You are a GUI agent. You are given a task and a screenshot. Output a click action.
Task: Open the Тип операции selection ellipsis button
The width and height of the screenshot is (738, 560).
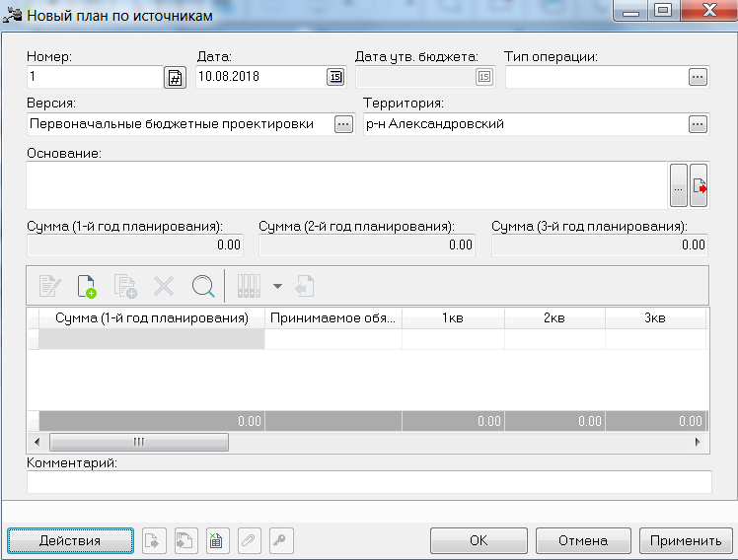coord(698,77)
